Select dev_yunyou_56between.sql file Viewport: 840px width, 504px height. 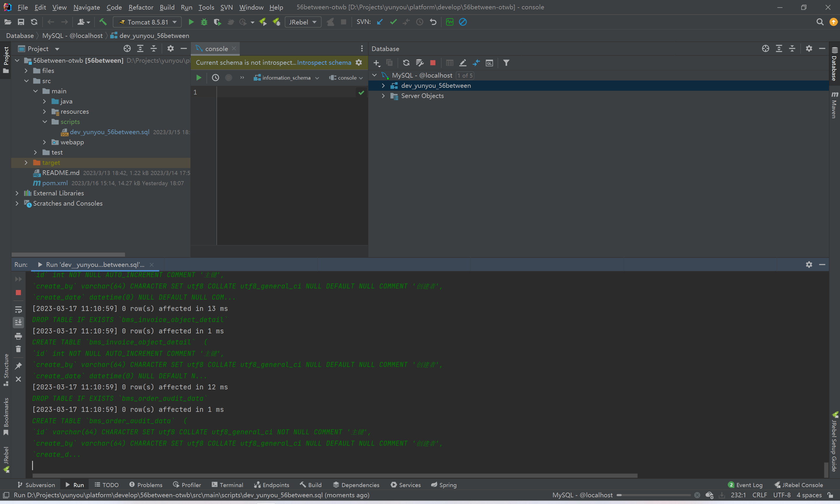click(x=109, y=132)
